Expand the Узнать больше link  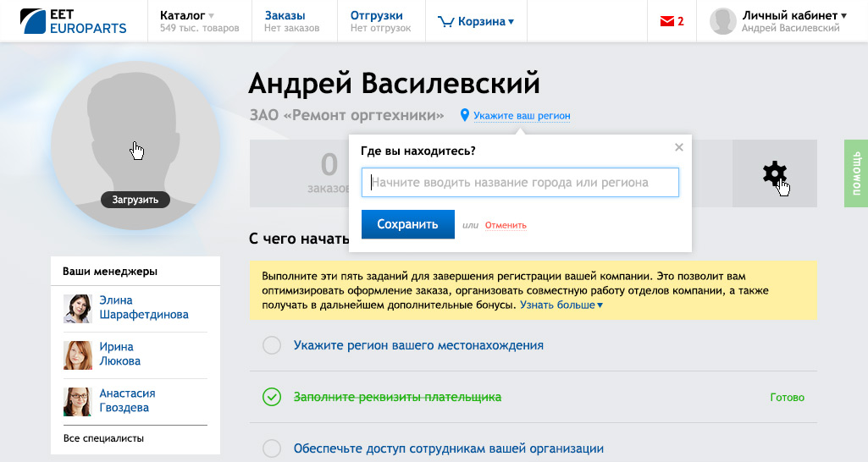tap(561, 305)
